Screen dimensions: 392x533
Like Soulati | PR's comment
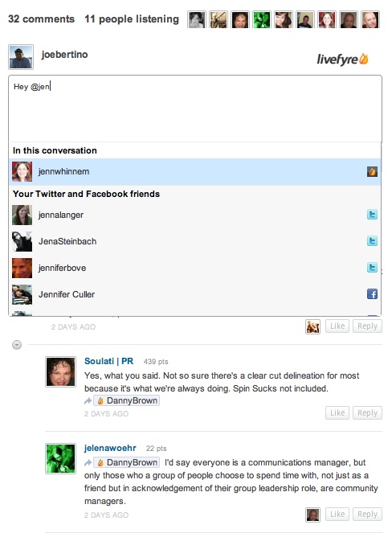337,412
